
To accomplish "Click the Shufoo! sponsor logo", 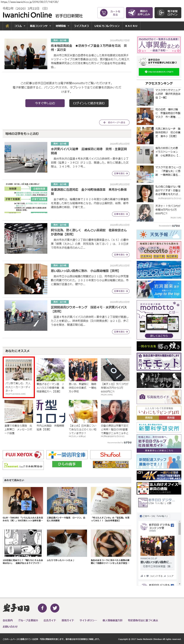I will point(111,454).
